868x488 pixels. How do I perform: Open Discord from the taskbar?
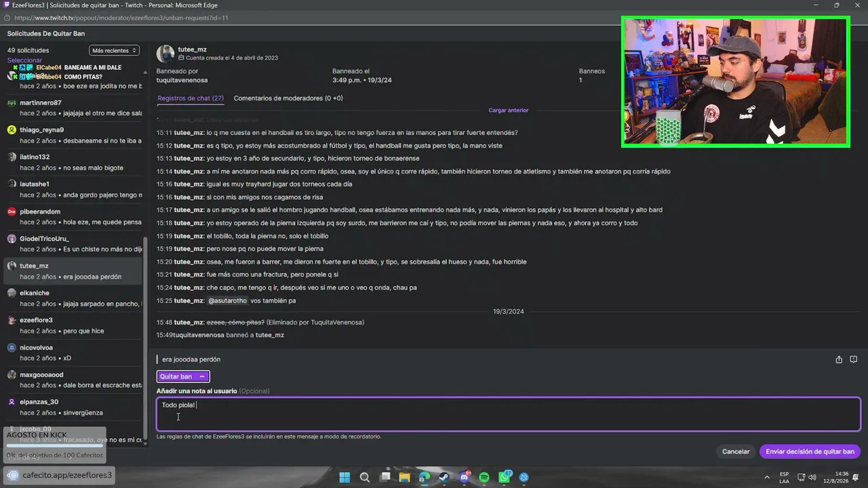(465, 477)
